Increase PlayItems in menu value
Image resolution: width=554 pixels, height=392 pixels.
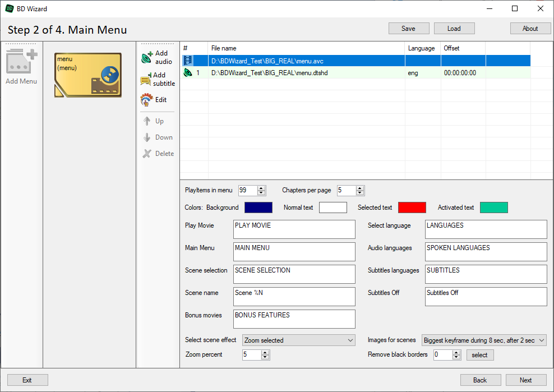click(261, 188)
